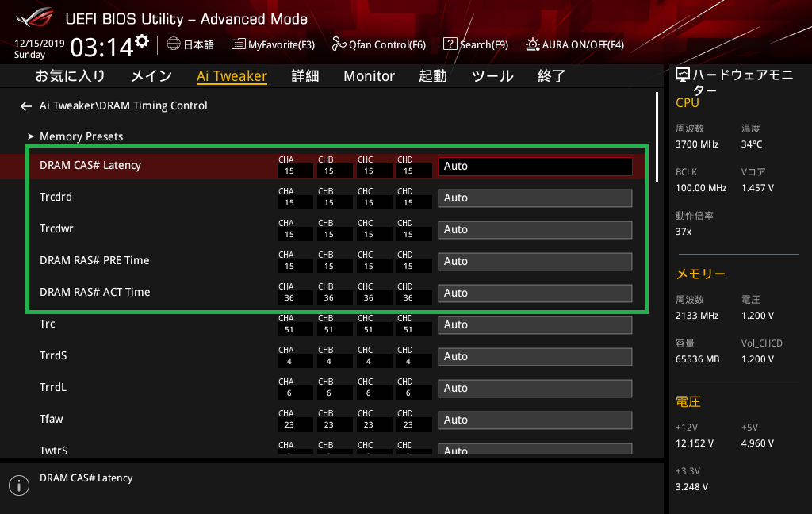Select the Trc row label
The image size is (812, 514).
click(47, 324)
